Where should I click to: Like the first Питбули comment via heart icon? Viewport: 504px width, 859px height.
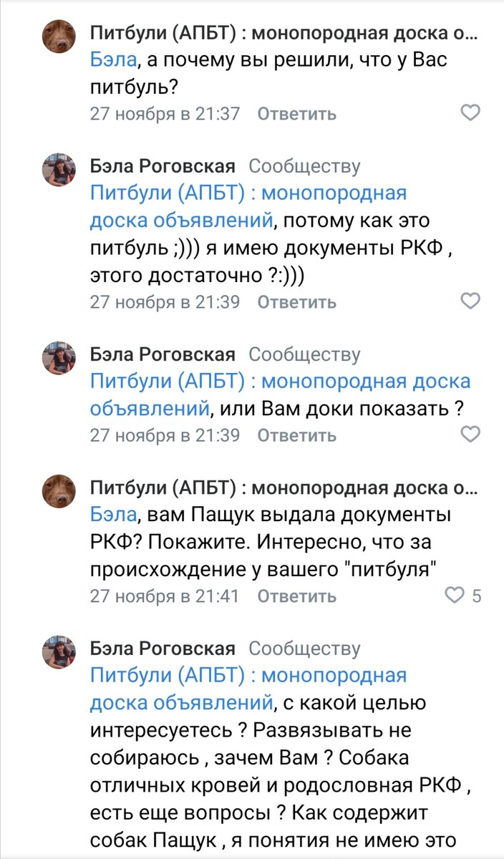pyautogui.click(x=472, y=112)
